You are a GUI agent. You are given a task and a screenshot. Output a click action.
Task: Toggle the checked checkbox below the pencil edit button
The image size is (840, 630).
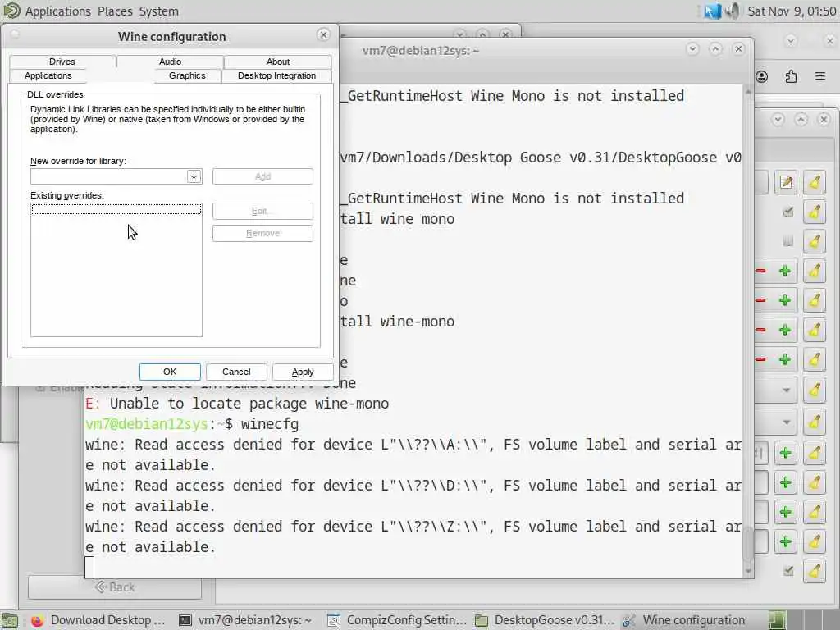[787, 212]
